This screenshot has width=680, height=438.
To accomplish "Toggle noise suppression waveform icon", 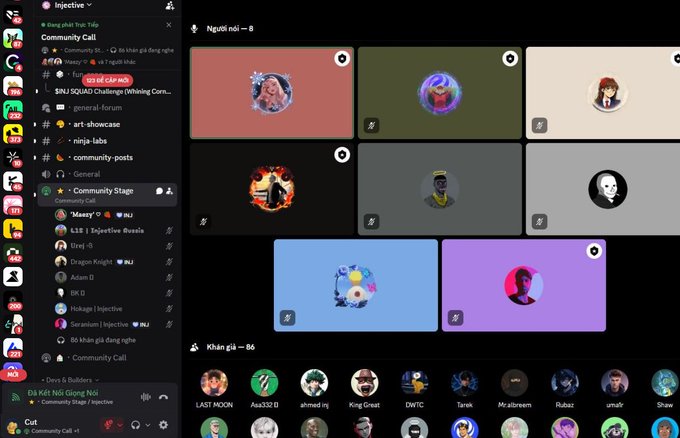I will pyautogui.click(x=146, y=397).
